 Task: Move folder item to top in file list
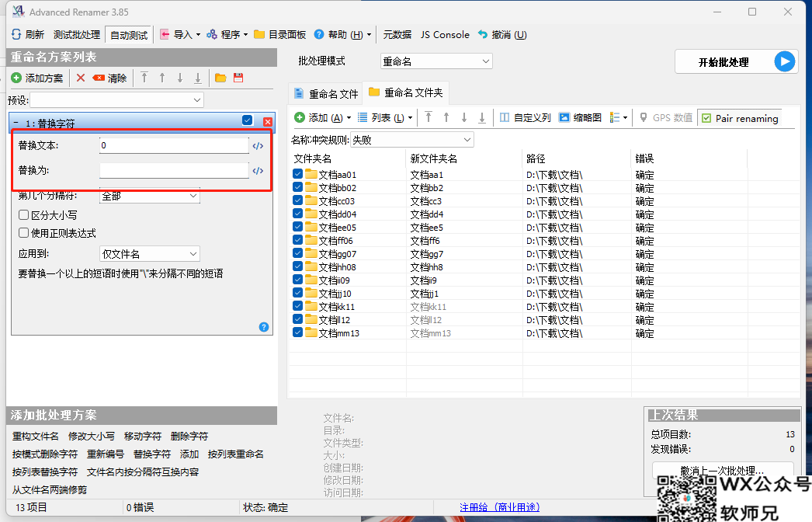(429, 117)
